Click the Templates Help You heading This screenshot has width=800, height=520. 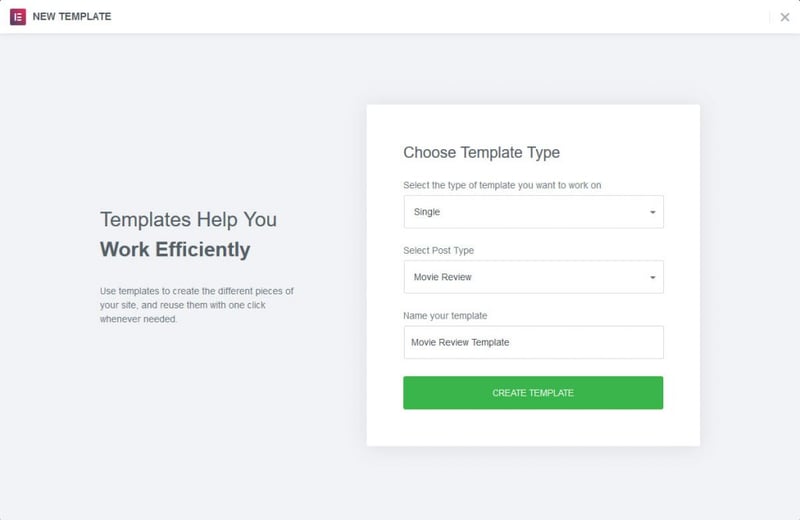(x=188, y=219)
